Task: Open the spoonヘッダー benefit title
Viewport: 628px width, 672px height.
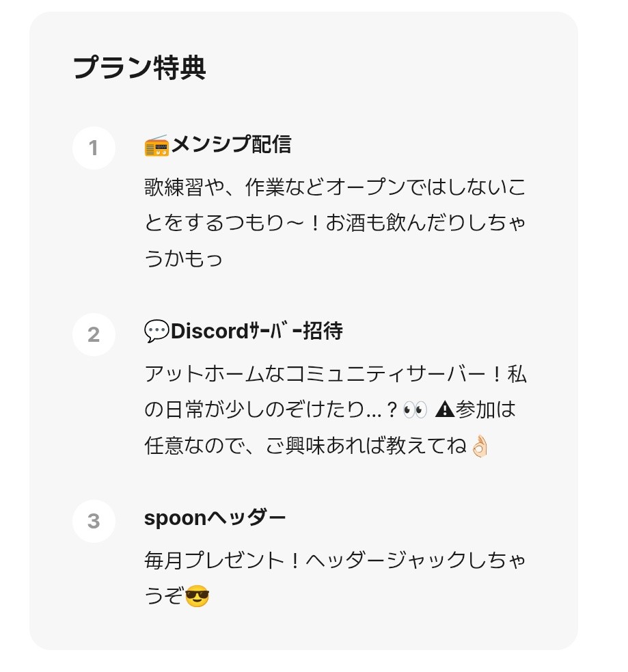Action: click(x=215, y=518)
